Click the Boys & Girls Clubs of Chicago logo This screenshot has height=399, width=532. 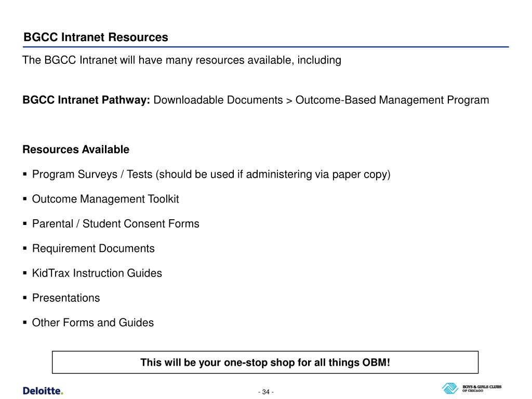point(472,389)
